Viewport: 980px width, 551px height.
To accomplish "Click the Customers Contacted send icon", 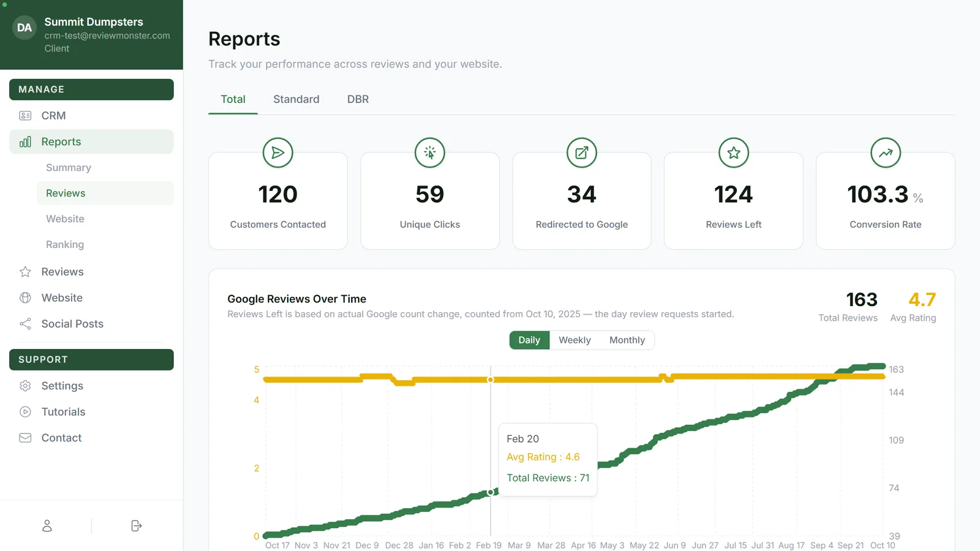I will 278,152.
